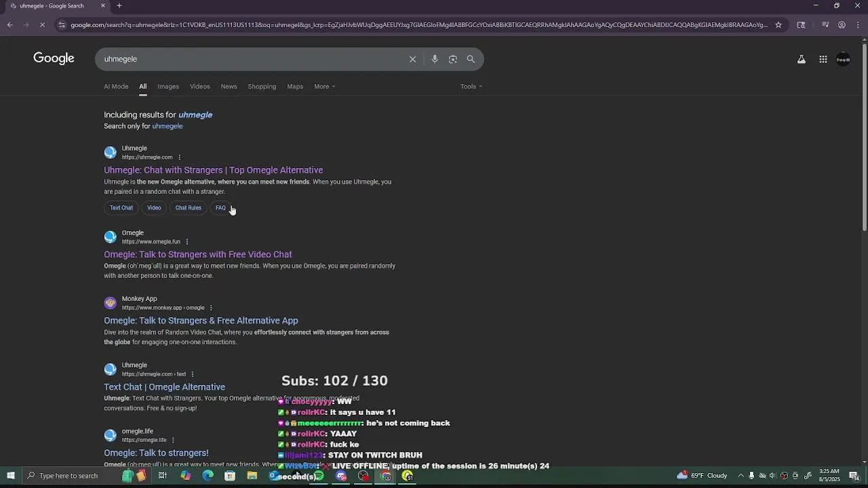868x488 pixels.
Task: Open the corrected 'uhmegle' results link
Action: pyautogui.click(x=195, y=115)
